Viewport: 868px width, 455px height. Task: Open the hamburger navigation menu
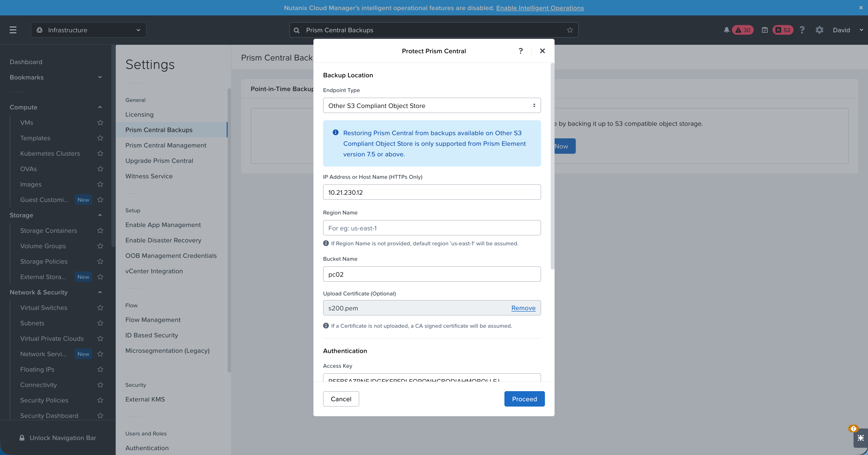coord(13,30)
